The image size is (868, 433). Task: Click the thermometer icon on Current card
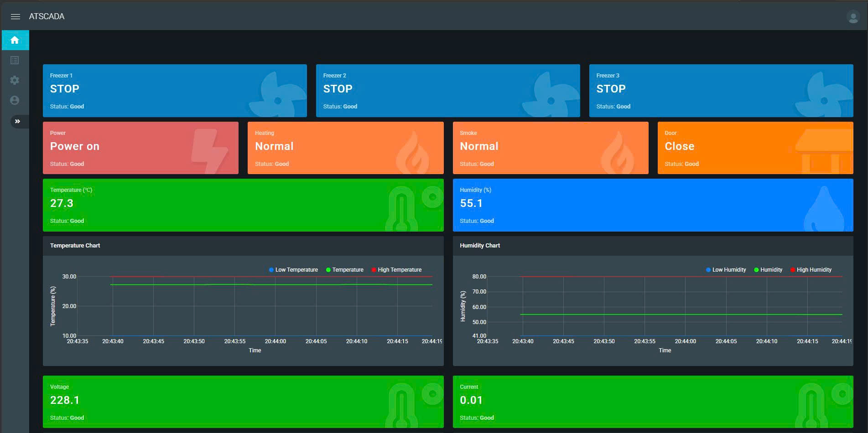(823, 405)
